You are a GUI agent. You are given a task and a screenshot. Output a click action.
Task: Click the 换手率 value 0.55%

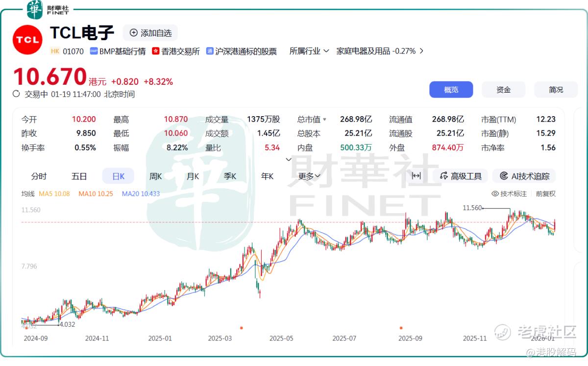(85, 147)
